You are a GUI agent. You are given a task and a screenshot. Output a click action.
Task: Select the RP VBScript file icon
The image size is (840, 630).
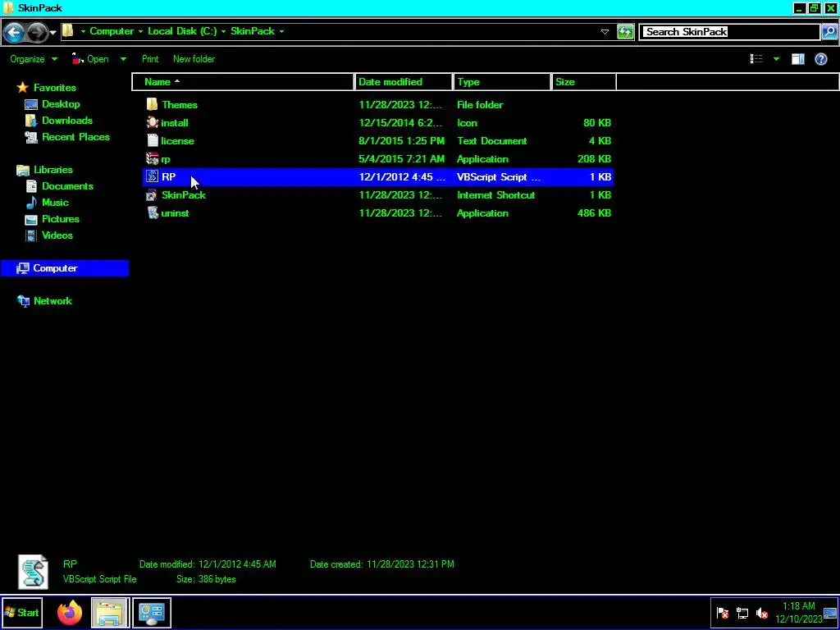pos(152,176)
